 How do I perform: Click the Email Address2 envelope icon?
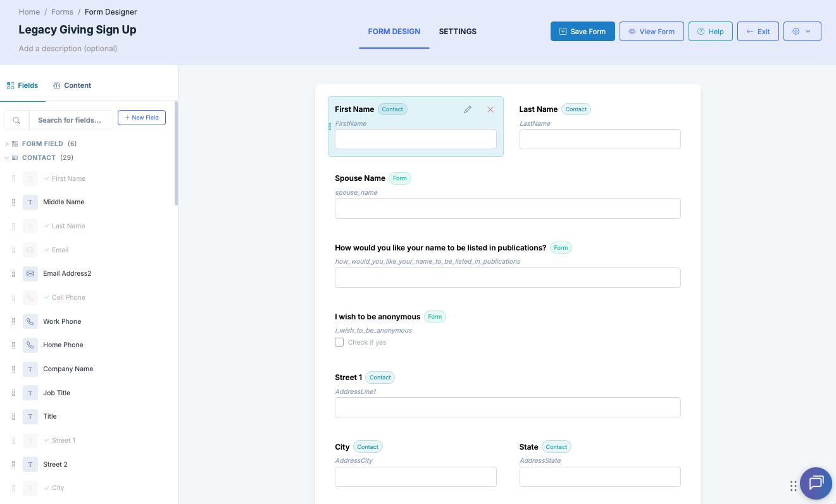pos(30,274)
